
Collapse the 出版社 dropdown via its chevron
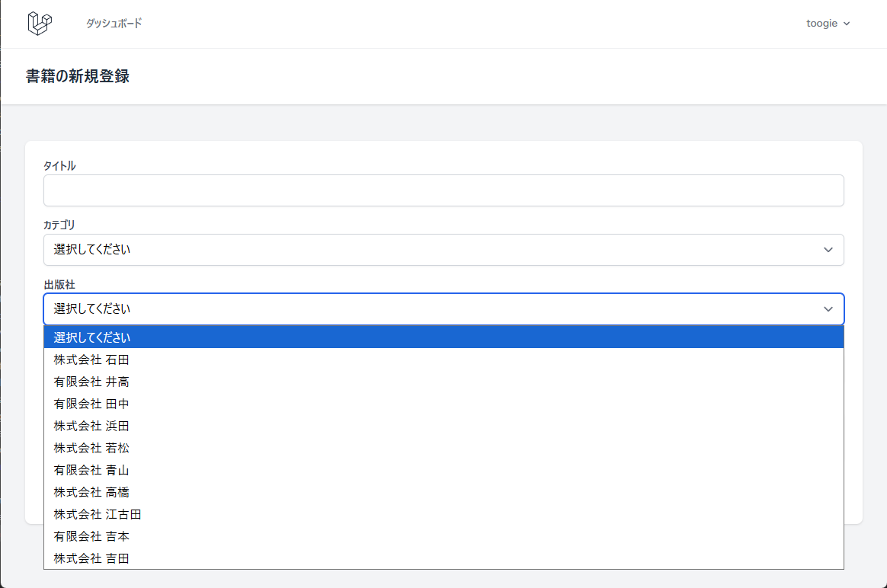tap(828, 309)
